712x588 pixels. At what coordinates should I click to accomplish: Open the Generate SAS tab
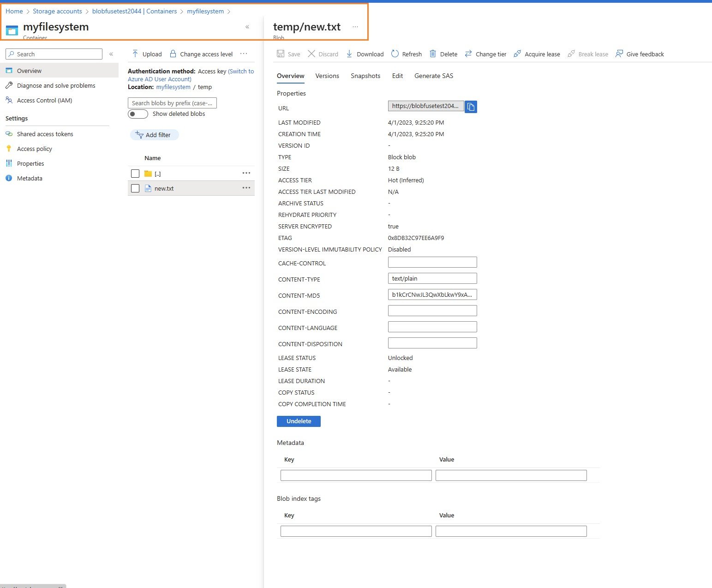[x=434, y=76]
